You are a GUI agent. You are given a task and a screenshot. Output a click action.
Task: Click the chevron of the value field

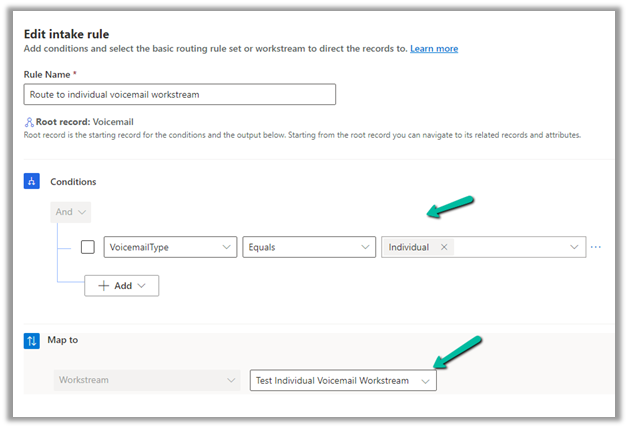pos(575,247)
